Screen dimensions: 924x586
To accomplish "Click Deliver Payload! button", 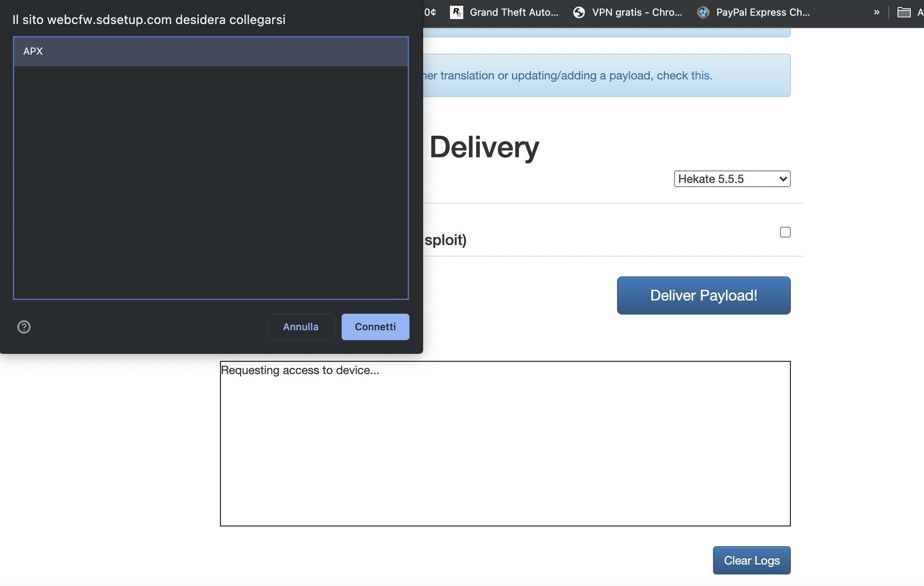I will (x=704, y=295).
